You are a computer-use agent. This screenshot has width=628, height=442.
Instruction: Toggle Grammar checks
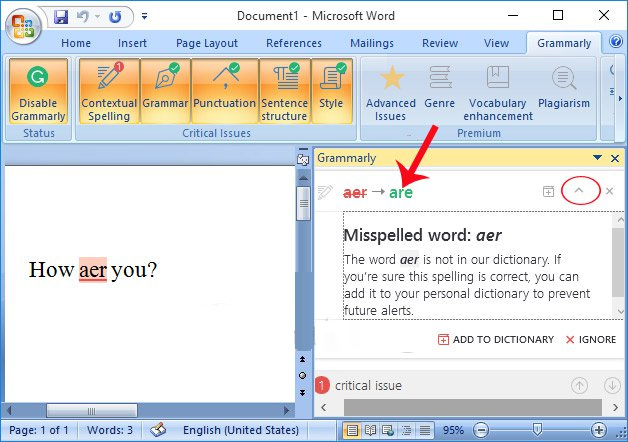pyautogui.click(x=165, y=91)
